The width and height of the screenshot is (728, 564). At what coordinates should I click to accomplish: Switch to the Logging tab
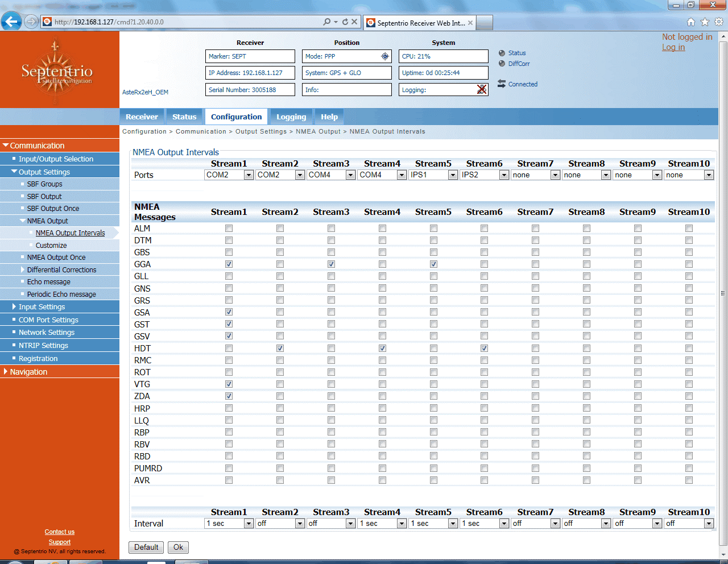pyautogui.click(x=291, y=117)
